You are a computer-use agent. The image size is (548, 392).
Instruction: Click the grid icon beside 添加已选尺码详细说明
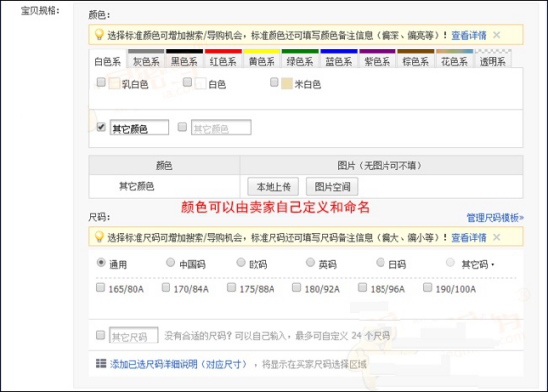(101, 363)
